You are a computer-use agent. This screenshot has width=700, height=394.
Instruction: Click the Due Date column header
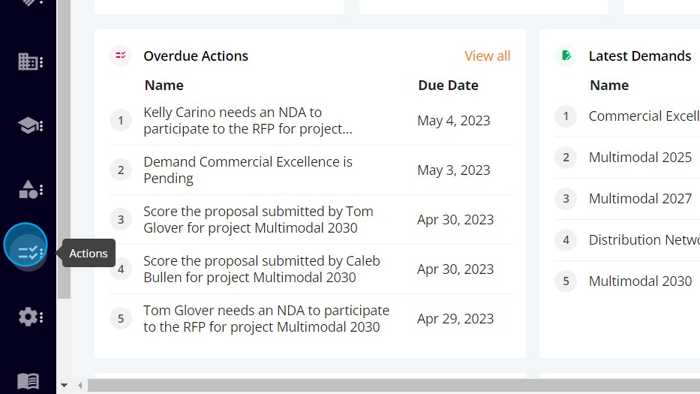(x=448, y=85)
